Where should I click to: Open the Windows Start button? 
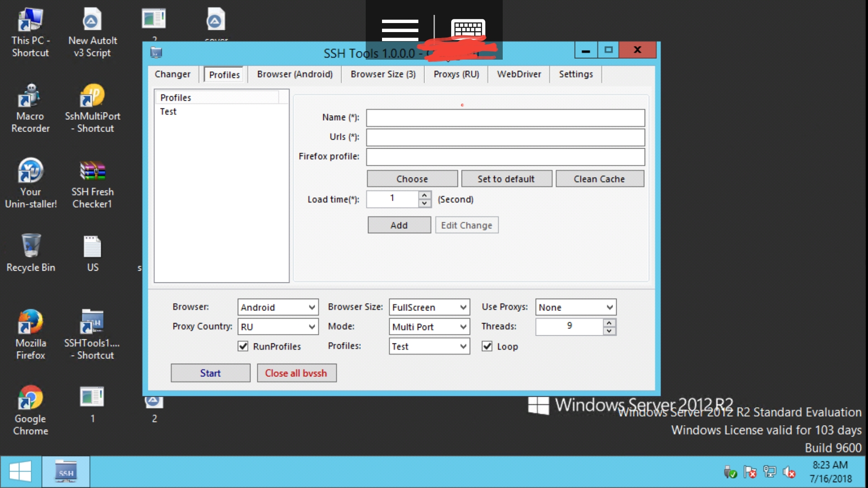[x=20, y=472]
